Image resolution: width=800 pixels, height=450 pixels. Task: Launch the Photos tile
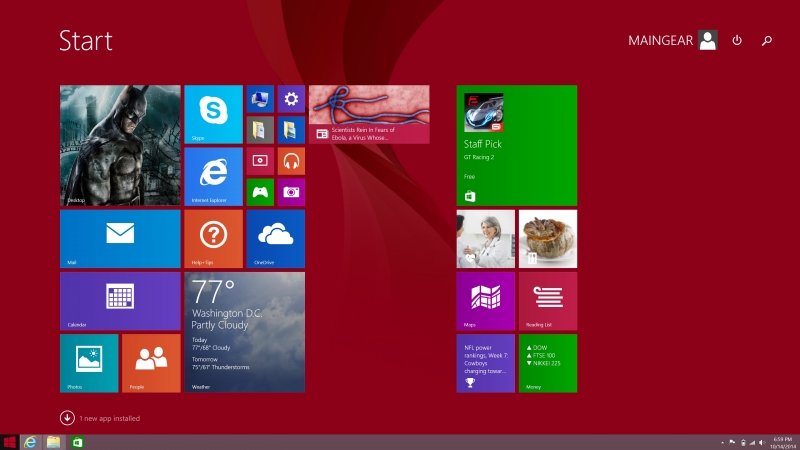coord(89,363)
